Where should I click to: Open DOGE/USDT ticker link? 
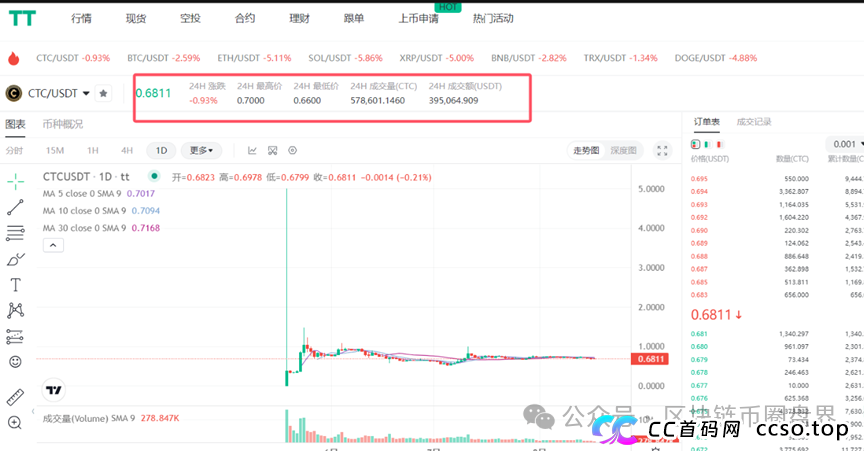pos(716,58)
